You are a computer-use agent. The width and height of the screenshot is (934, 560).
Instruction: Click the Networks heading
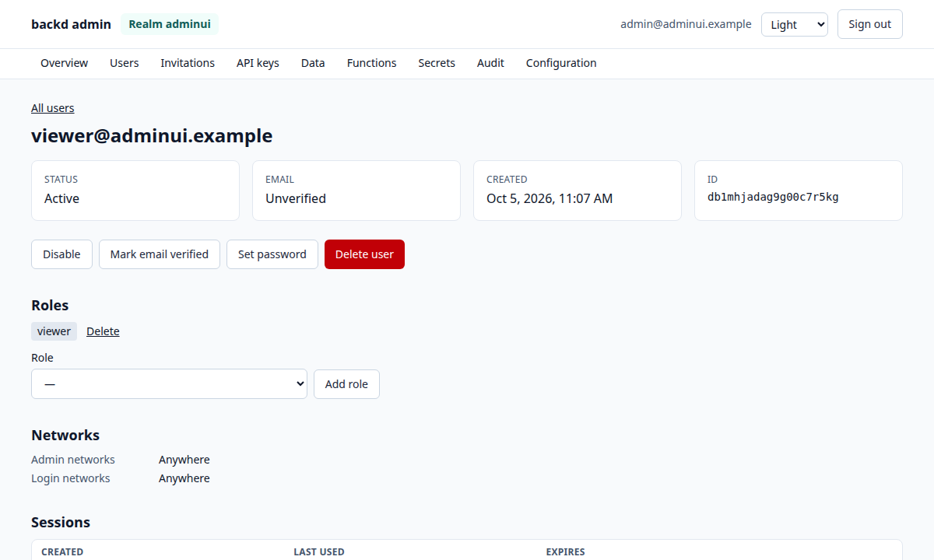[65, 435]
